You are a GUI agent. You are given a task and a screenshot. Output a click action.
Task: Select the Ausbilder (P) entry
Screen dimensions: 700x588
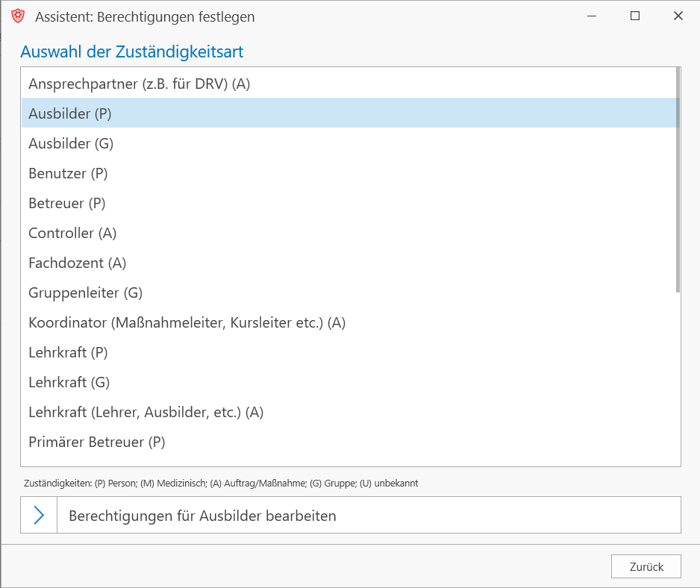coord(349,113)
